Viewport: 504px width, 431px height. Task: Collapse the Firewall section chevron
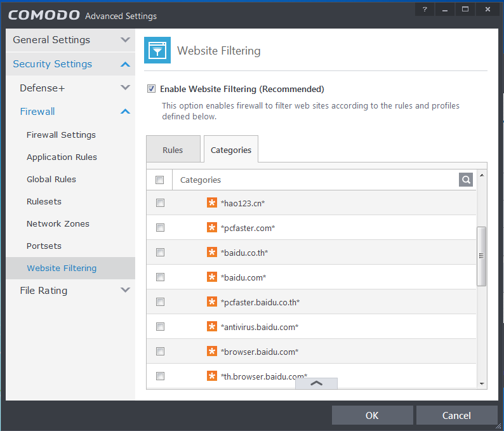click(125, 112)
